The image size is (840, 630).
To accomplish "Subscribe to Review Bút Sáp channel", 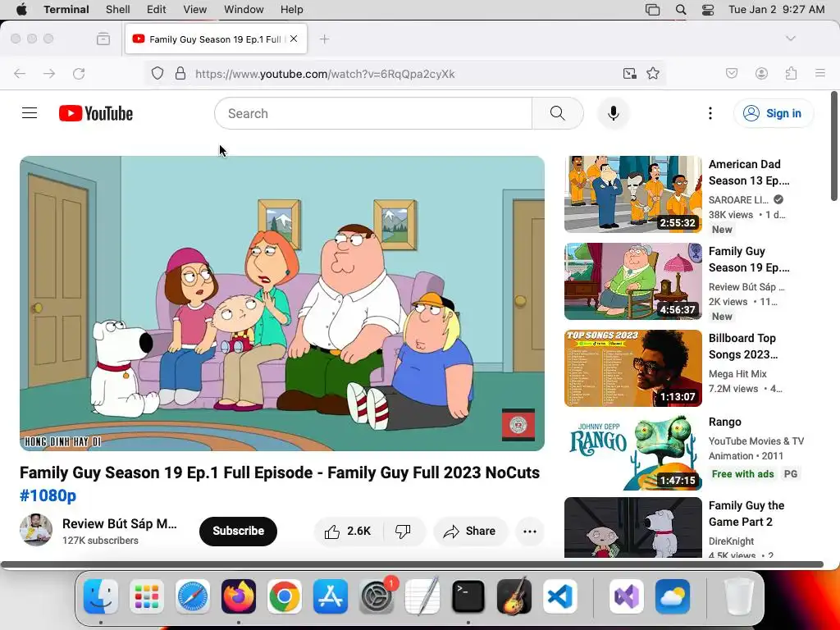I will tap(239, 532).
